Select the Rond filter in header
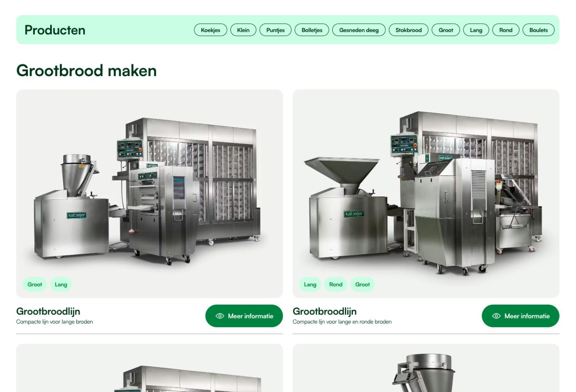This screenshot has width=576, height=392. pyautogui.click(x=506, y=30)
